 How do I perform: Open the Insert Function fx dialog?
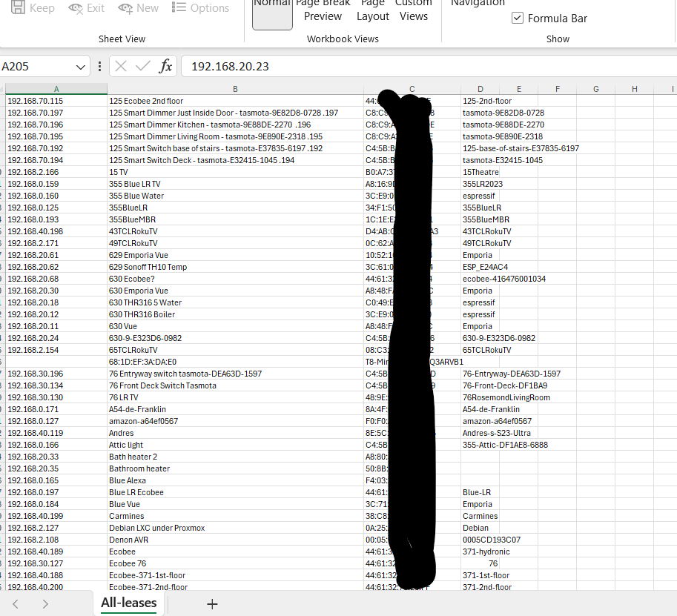tap(165, 67)
